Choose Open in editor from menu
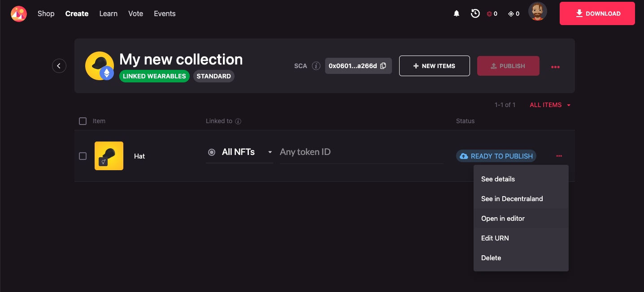Screen dimensions: 644x292 pos(503,219)
